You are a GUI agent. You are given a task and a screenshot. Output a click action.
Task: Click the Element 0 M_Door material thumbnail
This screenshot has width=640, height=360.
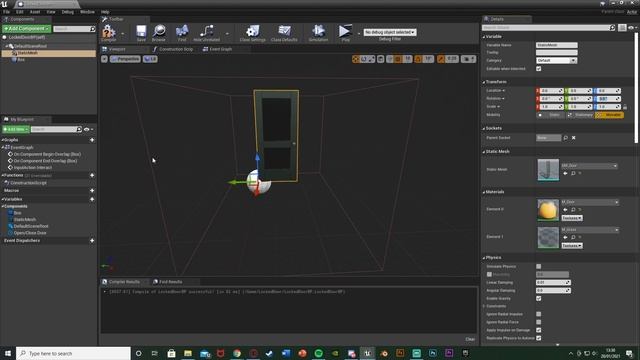tap(548, 210)
